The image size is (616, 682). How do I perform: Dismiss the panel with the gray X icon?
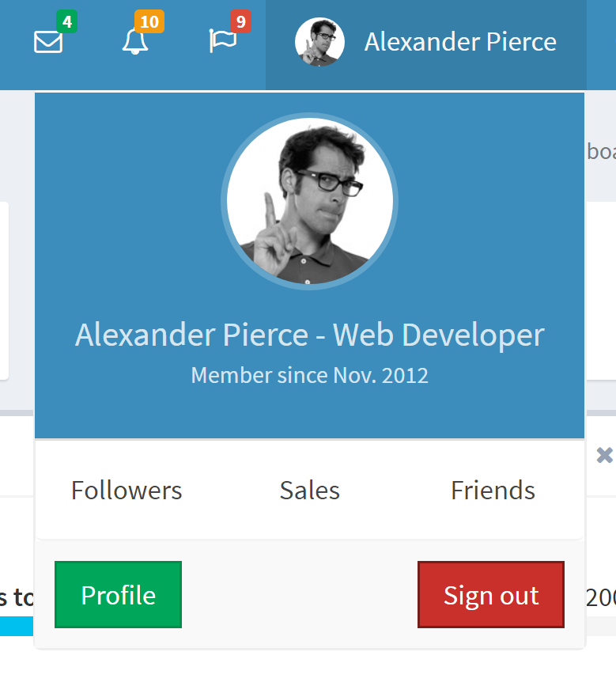pos(603,455)
